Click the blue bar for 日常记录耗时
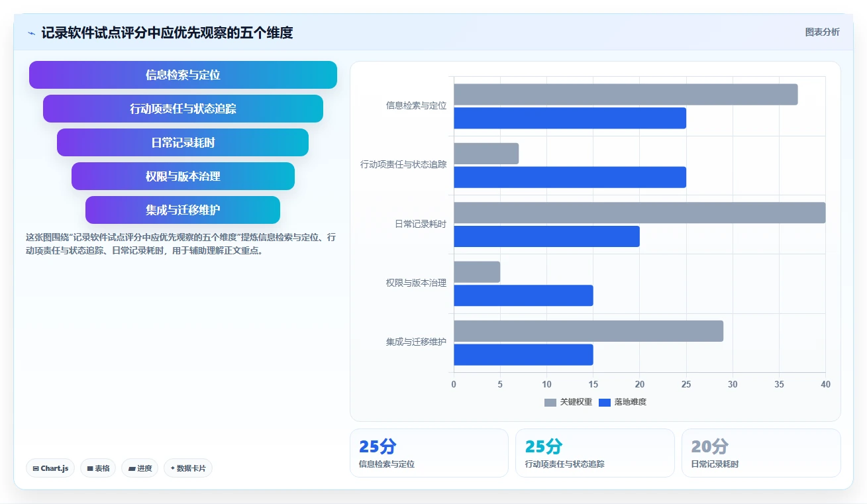 point(546,236)
